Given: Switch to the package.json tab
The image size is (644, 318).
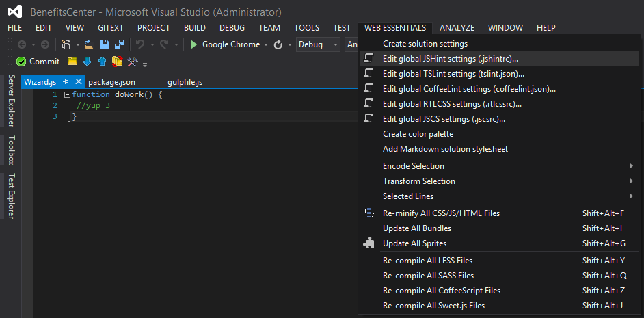Looking at the screenshot, I should click(x=111, y=82).
